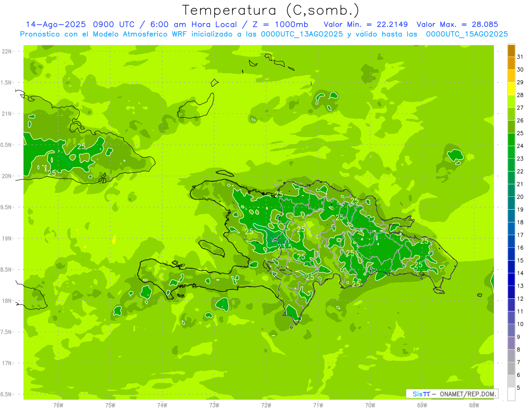Click the colorbar value label "27"
Viewport: 532px width, 411px height.
coord(520,108)
